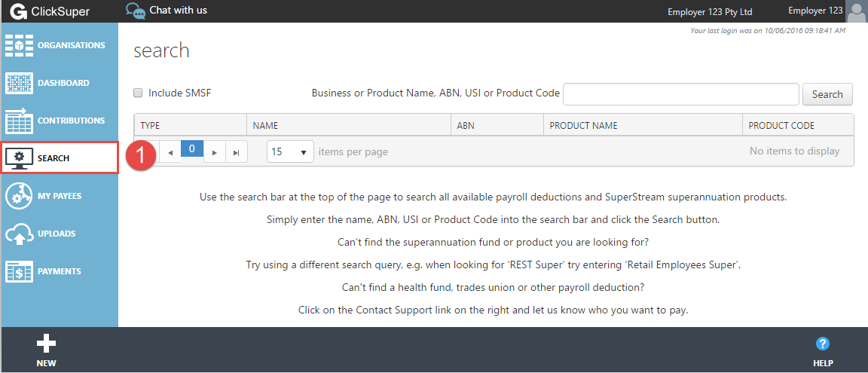Image resolution: width=868 pixels, height=373 pixels.
Task: Focus the Business or Product Name search field
Action: pyautogui.click(x=681, y=94)
